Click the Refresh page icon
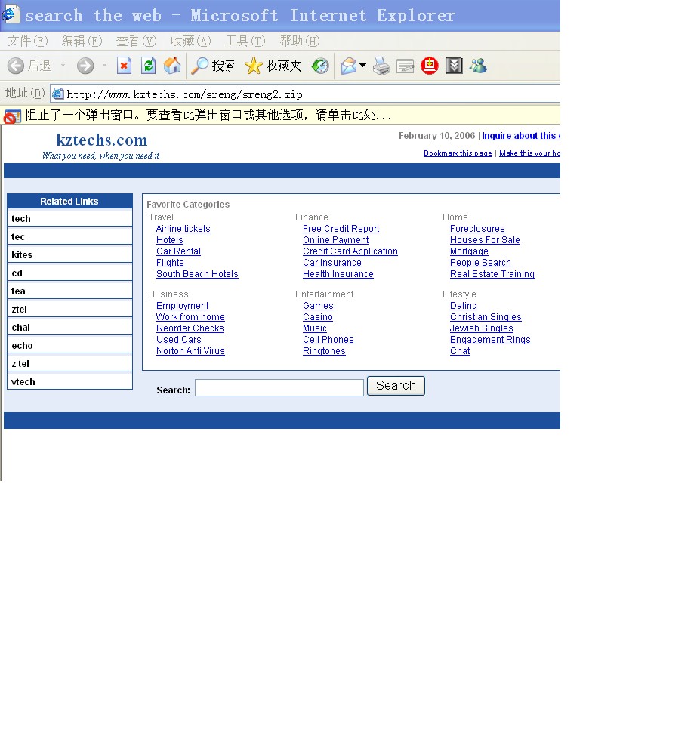 coord(149,66)
